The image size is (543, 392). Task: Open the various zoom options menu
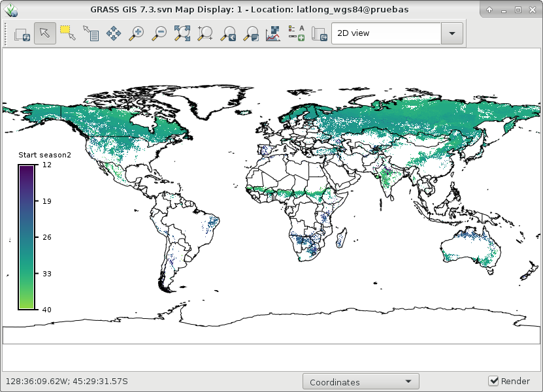coord(251,34)
